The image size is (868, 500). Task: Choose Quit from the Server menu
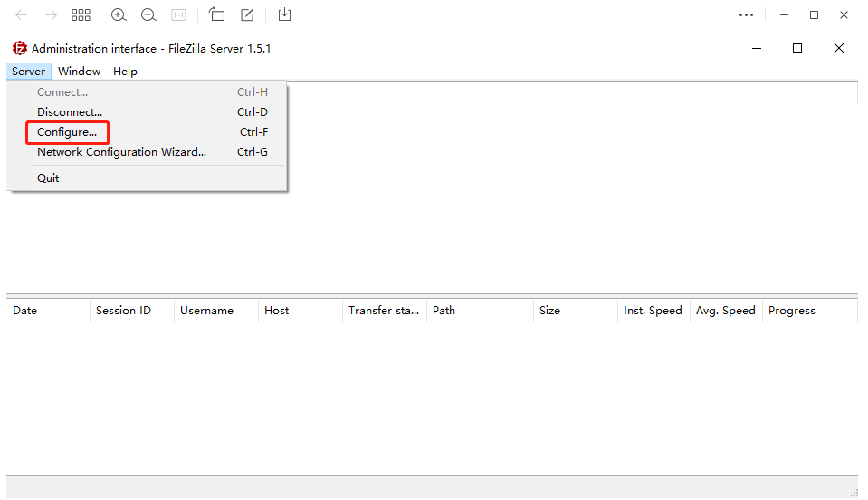point(147,178)
